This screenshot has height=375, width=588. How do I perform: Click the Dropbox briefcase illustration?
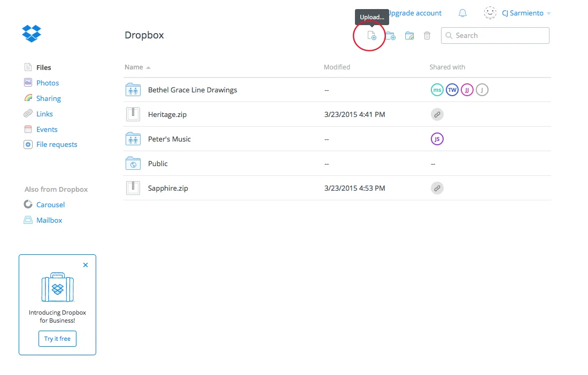point(57,287)
